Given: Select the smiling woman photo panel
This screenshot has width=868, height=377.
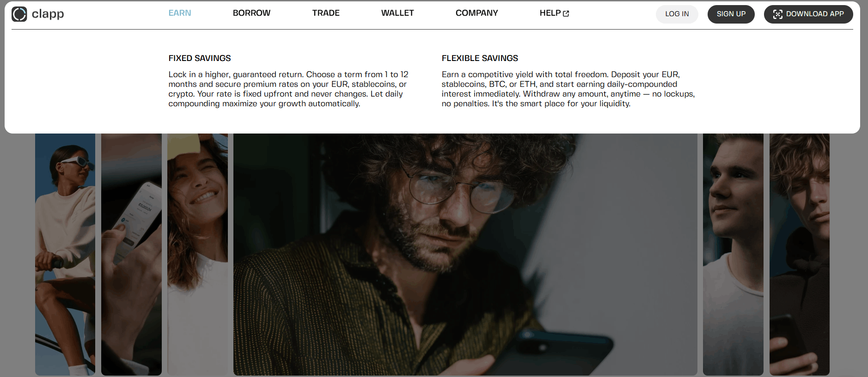Looking at the screenshot, I should (197, 254).
